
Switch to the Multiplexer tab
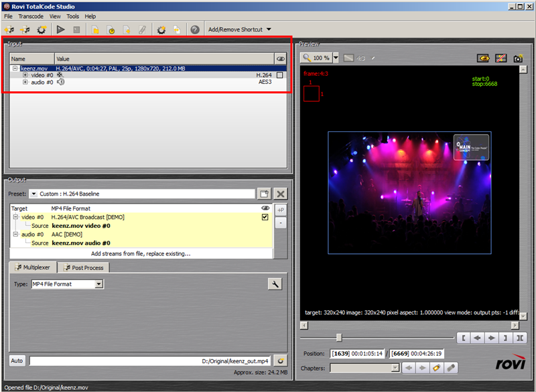point(33,267)
